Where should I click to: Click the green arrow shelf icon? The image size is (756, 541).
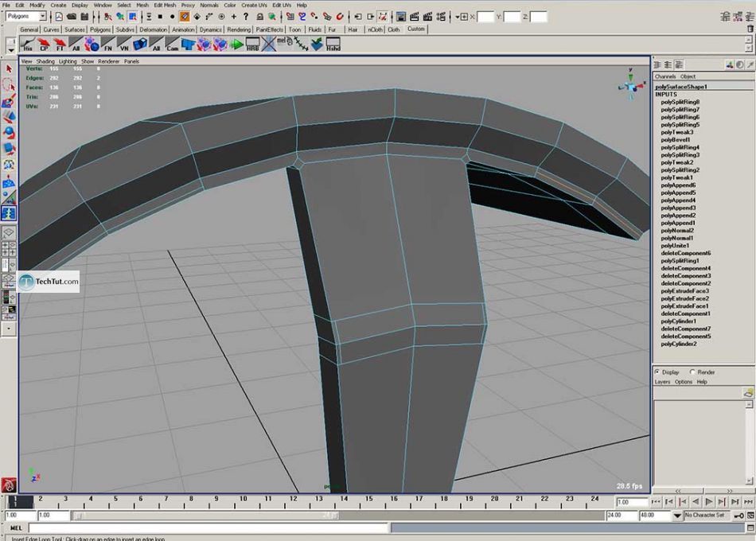[236, 44]
